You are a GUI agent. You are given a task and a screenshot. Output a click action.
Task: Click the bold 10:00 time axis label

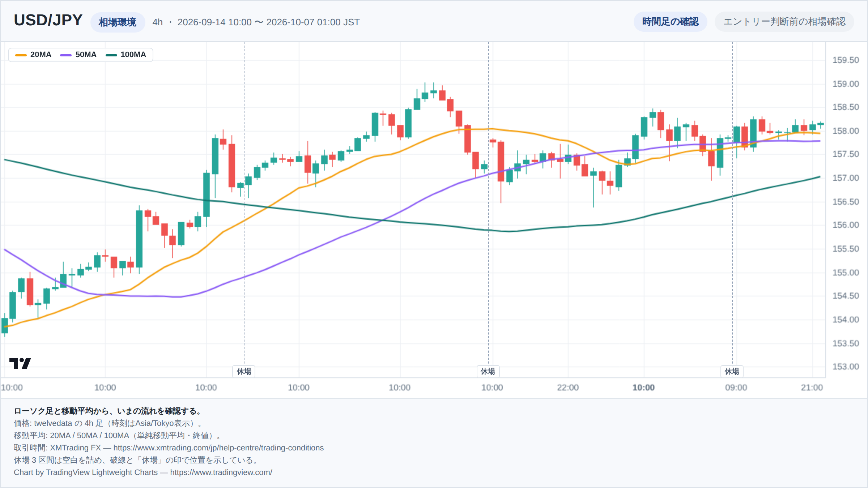pyautogui.click(x=643, y=388)
